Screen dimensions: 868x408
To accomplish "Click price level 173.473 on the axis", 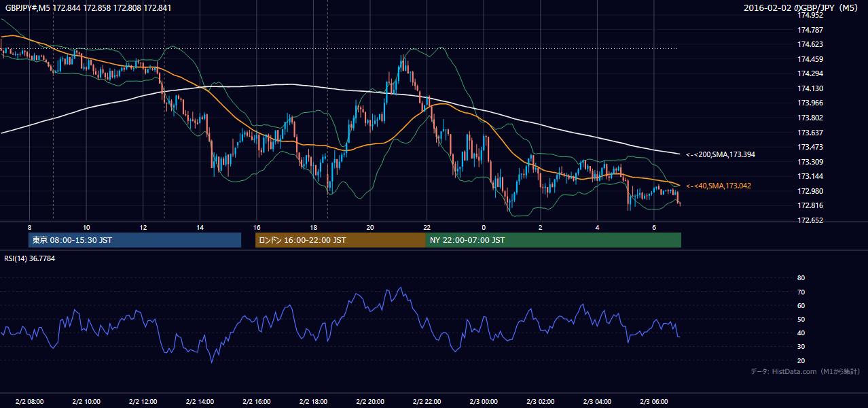I will click(809, 147).
